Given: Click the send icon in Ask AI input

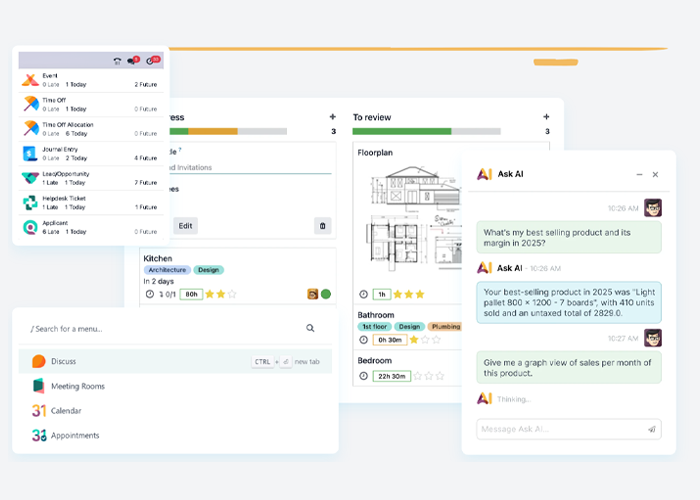Looking at the screenshot, I should [x=651, y=429].
